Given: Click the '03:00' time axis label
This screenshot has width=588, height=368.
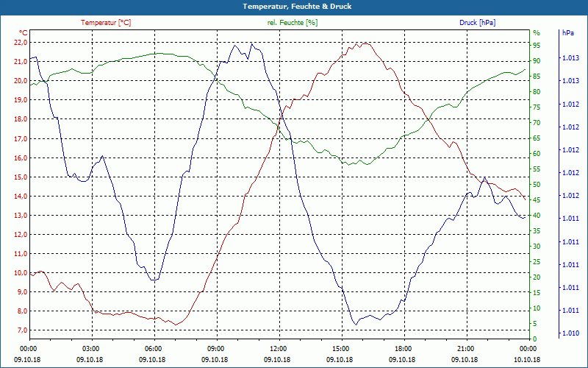Looking at the screenshot, I should tap(90, 349).
